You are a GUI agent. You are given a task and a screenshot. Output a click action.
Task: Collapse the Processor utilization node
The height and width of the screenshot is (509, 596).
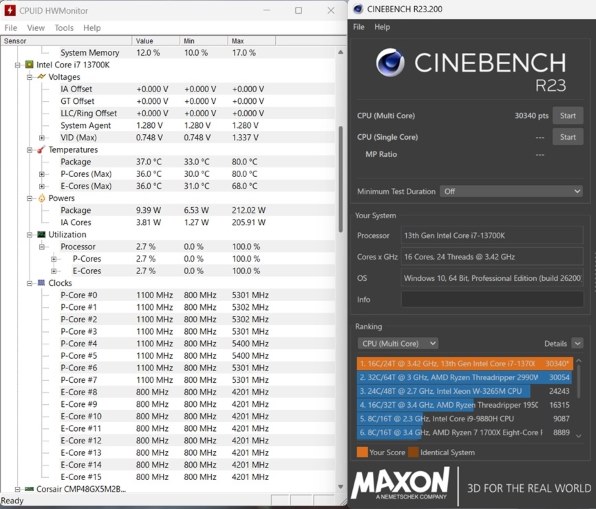42,247
